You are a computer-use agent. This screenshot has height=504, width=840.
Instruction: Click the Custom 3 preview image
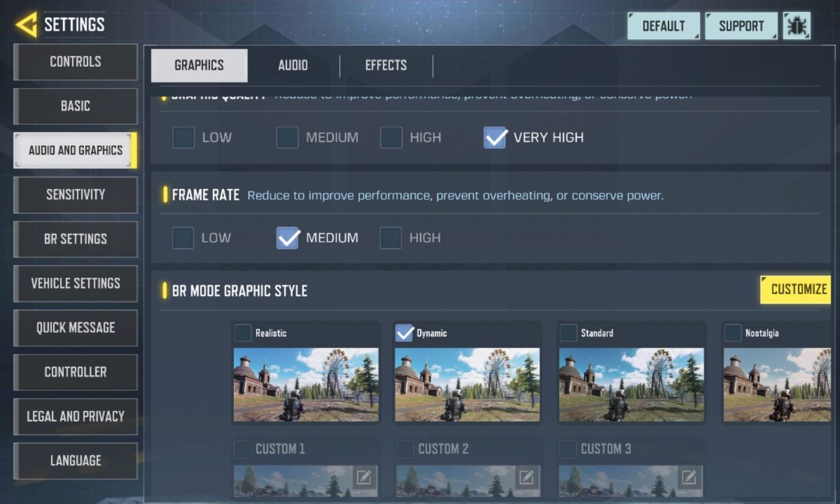[x=631, y=481]
